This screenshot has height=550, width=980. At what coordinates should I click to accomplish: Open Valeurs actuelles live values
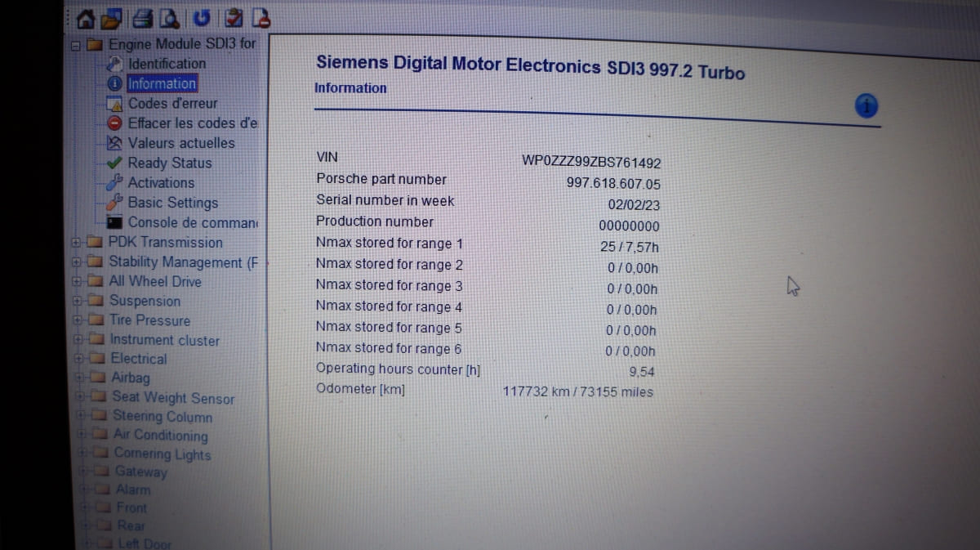[180, 143]
